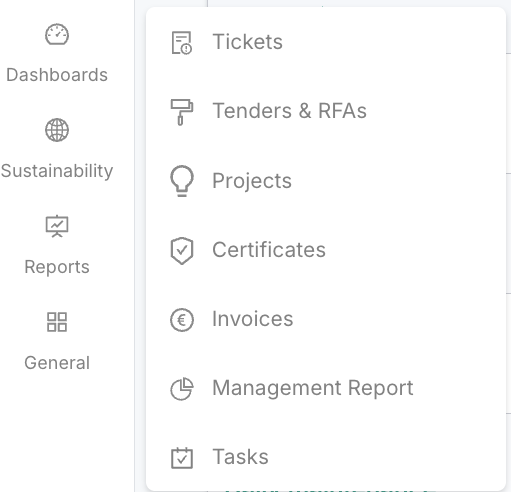Viewport: 511px width, 492px height.
Task: Click the General grid icon
Action: (57, 322)
